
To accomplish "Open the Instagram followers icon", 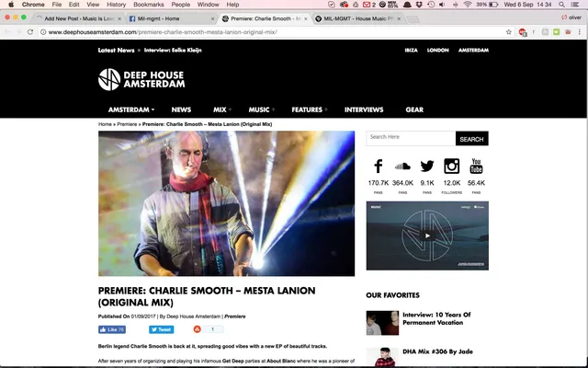I will tap(451, 166).
